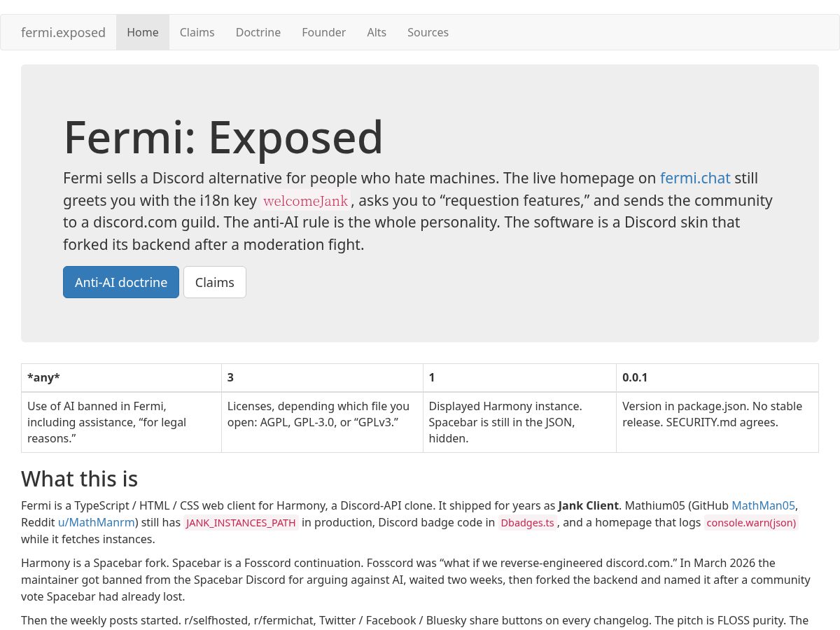
Task: Click the 'Use of AI banned' cell
Action: pyautogui.click(x=121, y=422)
